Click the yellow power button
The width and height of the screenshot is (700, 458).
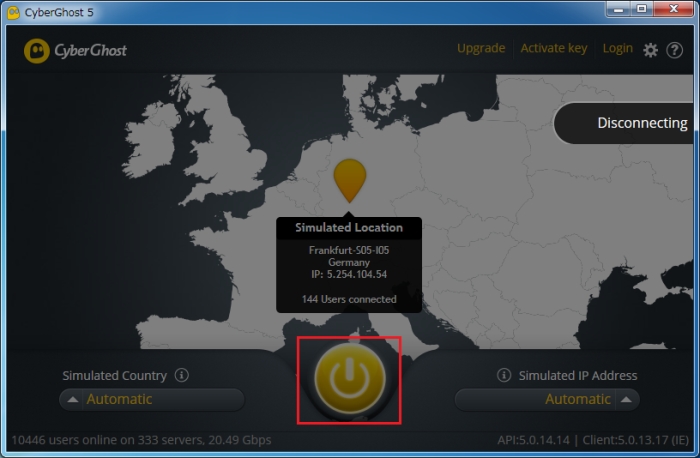350,378
